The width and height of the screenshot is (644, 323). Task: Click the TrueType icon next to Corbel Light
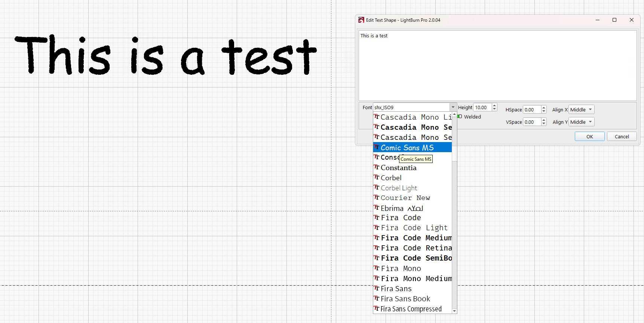(x=377, y=188)
